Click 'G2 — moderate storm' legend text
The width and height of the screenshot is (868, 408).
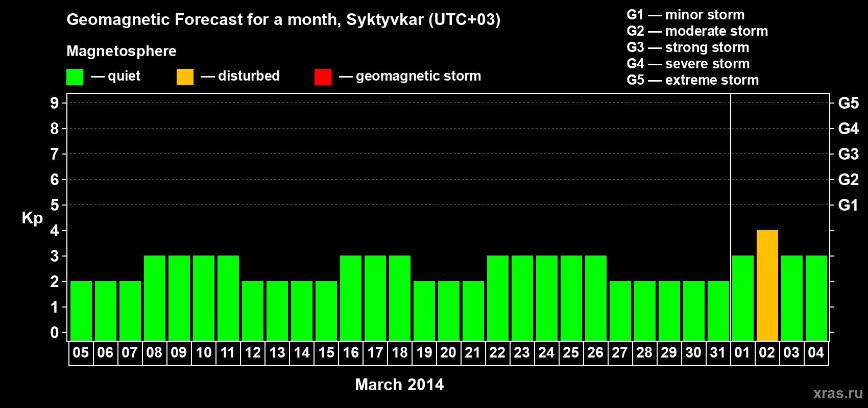pos(697,31)
